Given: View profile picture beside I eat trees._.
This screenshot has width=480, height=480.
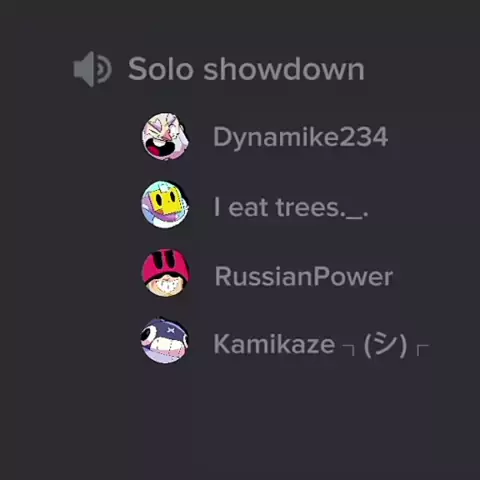Looking at the screenshot, I should (x=165, y=205).
